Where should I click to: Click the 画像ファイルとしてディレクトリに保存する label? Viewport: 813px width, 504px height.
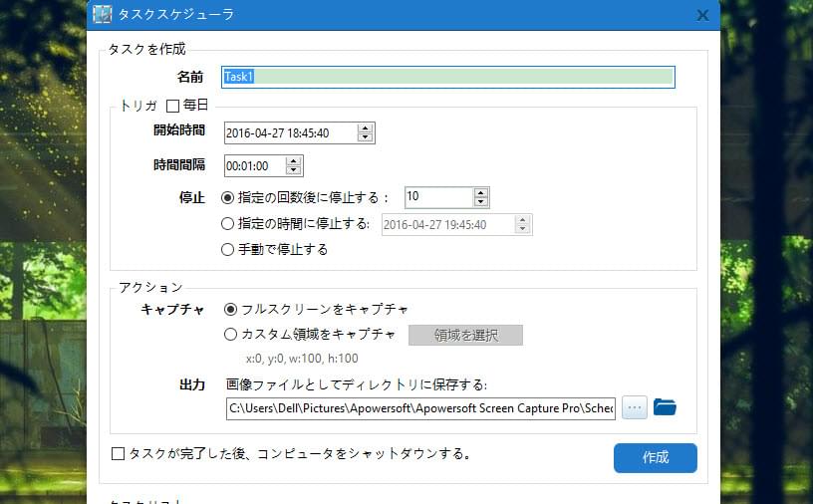click(x=357, y=384)
